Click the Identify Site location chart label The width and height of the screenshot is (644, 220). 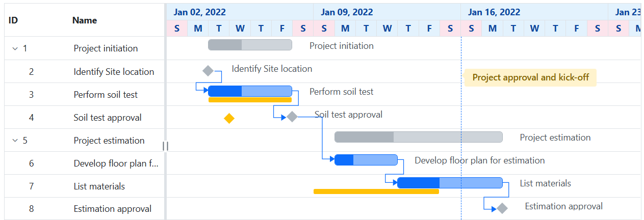point(272,69)
